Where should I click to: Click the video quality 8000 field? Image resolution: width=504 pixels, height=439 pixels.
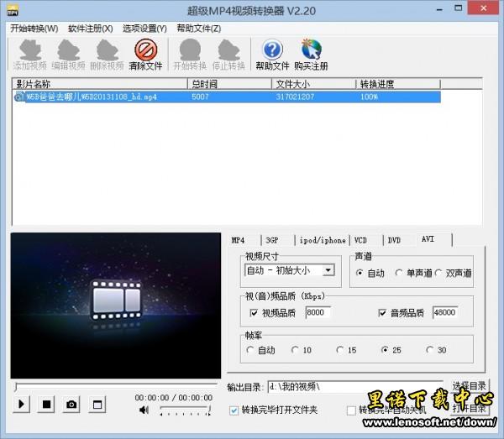click(x=318, y=312)
